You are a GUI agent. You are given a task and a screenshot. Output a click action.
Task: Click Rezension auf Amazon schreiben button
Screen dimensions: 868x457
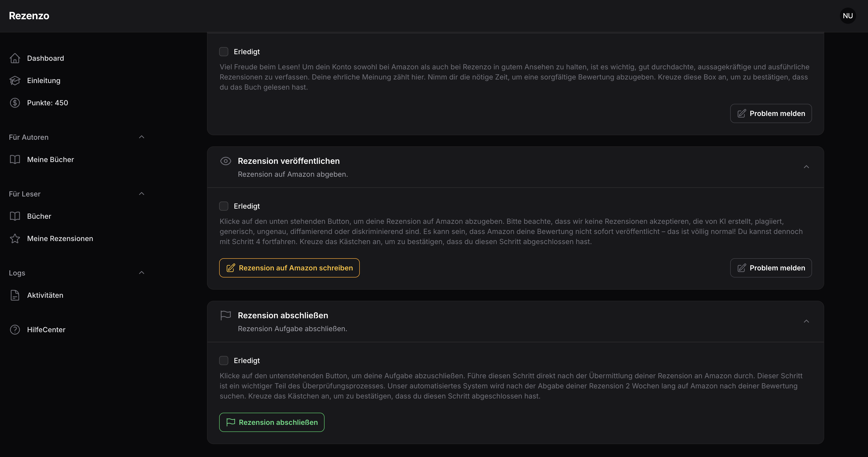pos(289,268)
